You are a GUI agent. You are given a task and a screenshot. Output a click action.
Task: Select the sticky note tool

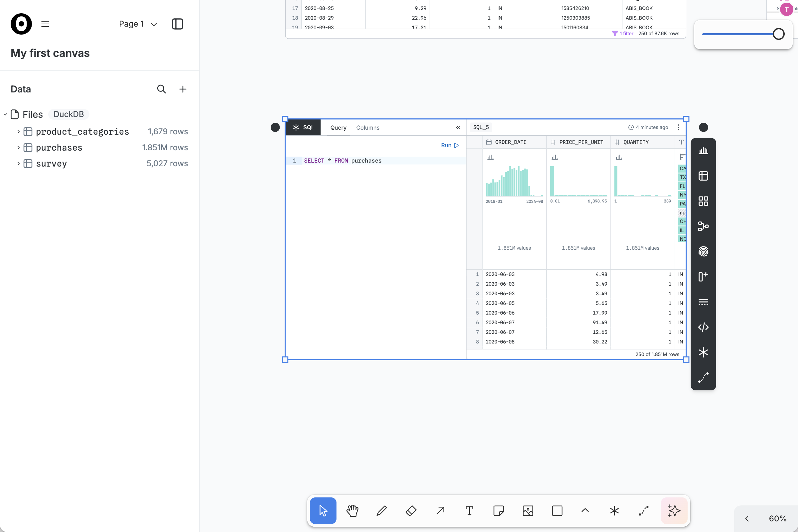(x=498, y=511)
